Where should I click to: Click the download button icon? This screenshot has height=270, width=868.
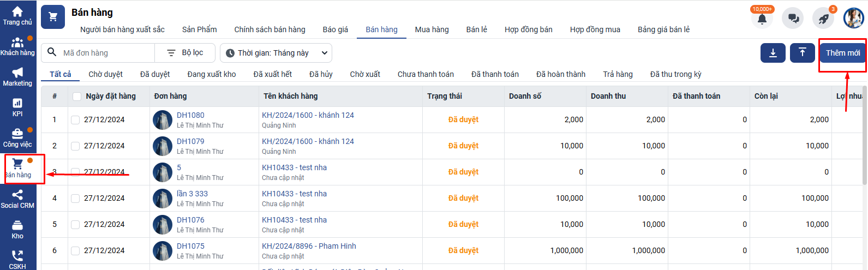tap(773, 53)
